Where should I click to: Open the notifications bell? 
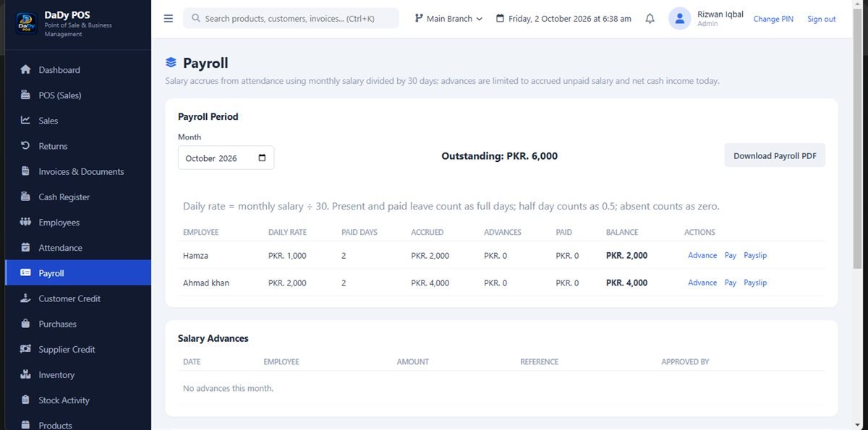point(650,19)
